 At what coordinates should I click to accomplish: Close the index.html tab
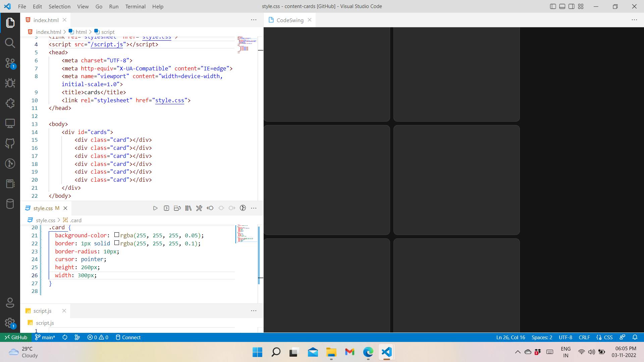pos(64,20)
